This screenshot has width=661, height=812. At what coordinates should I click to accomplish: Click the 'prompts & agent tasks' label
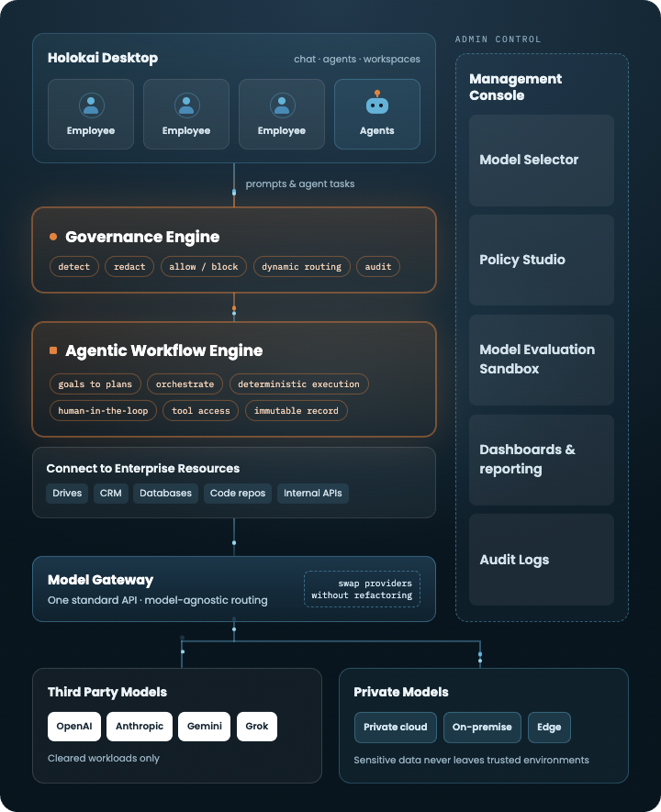tap(300, 184)
